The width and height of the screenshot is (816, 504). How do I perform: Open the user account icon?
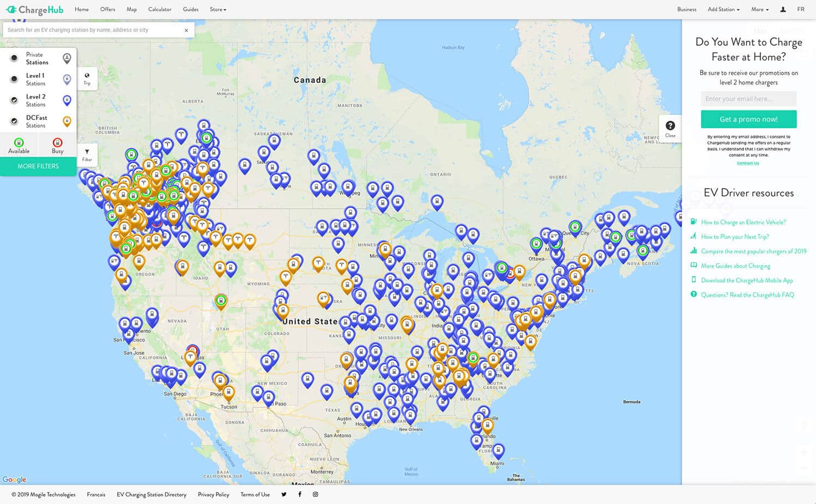click(783, 9)
